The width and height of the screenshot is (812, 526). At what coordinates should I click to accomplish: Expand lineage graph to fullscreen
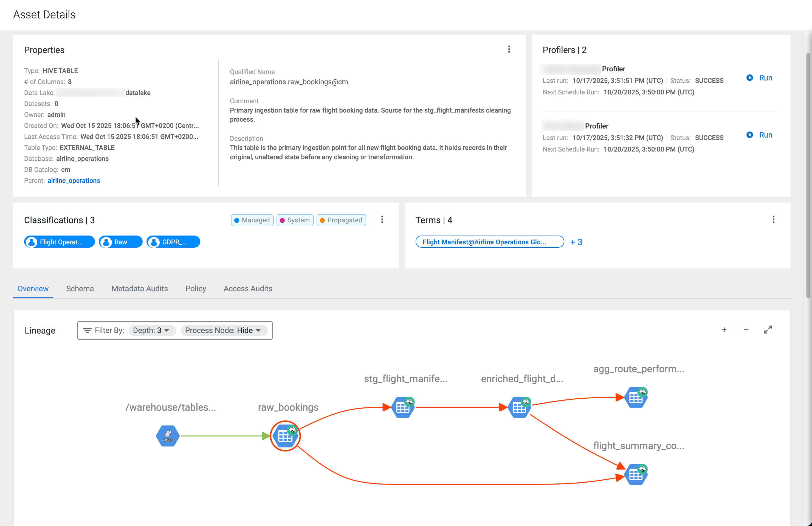pos(768,330)
